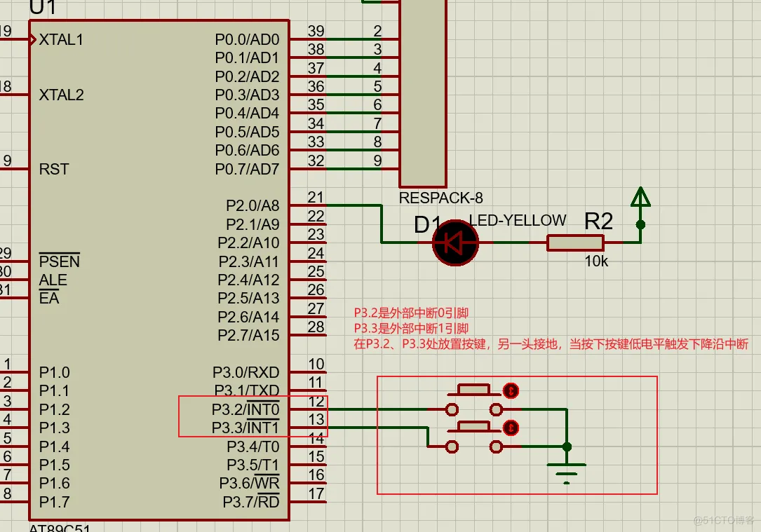Click the RESPACK-8 text label
The width and height of the screenshot is (761, 532).
tap(440, 198)
